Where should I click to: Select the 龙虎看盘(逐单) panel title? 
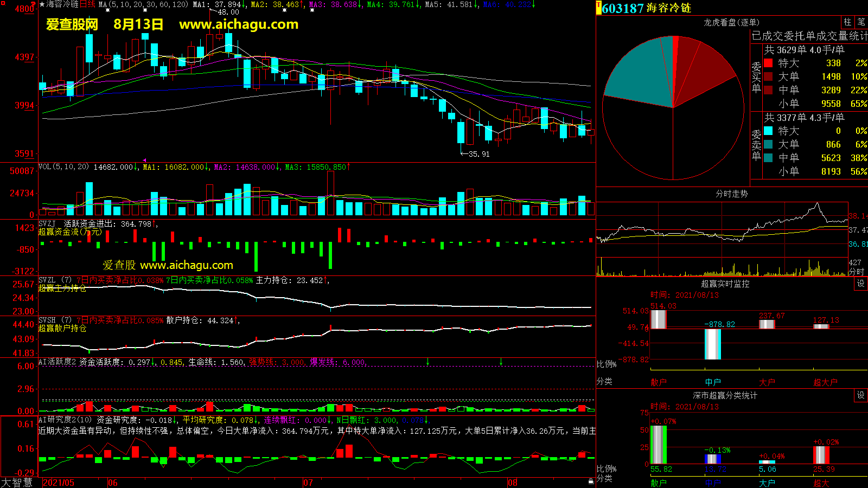tap(731, 22)
